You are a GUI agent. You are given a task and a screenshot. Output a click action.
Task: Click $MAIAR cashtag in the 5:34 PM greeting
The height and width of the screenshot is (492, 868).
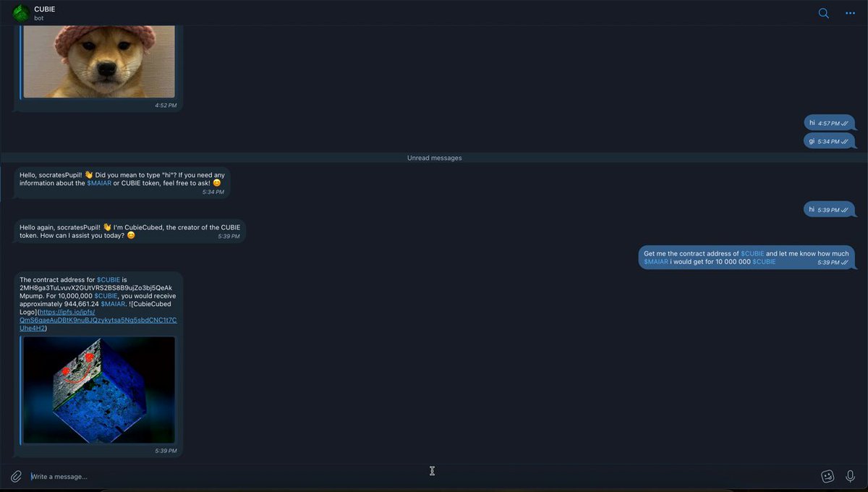pyautogui.click(x=99, y=183)
